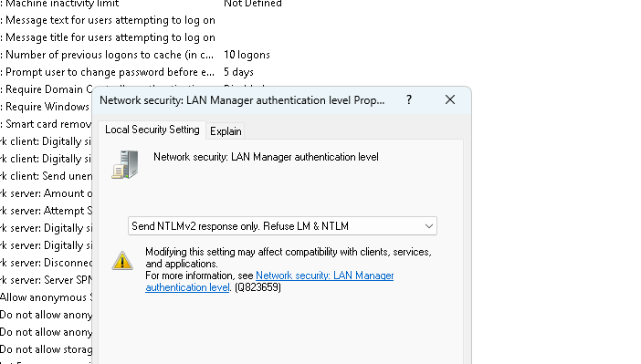Select the Local Security Setting tab
Viewport: 641px width, 364px height.
pos(152,130)
